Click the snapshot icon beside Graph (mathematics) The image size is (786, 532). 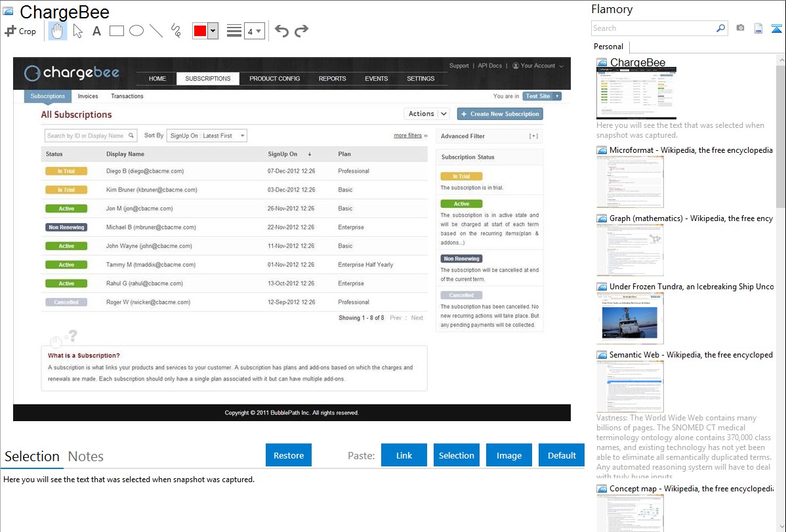pos(602,218)
